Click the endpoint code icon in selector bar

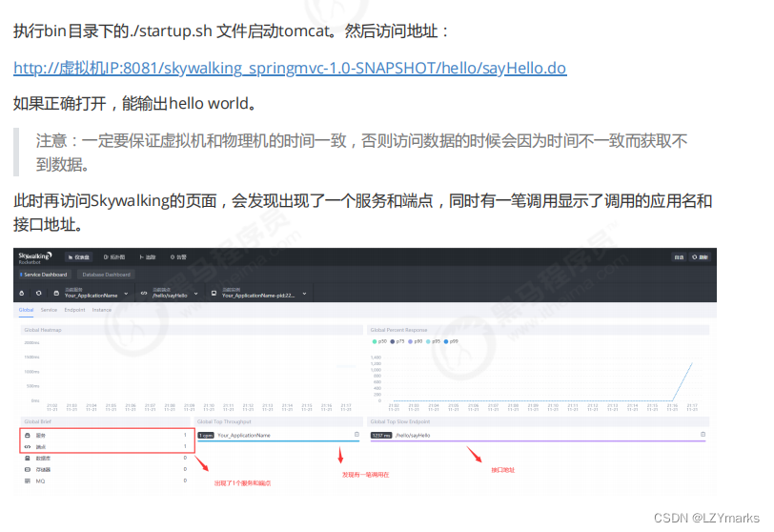pyautogui.click(x=144, y=293)
